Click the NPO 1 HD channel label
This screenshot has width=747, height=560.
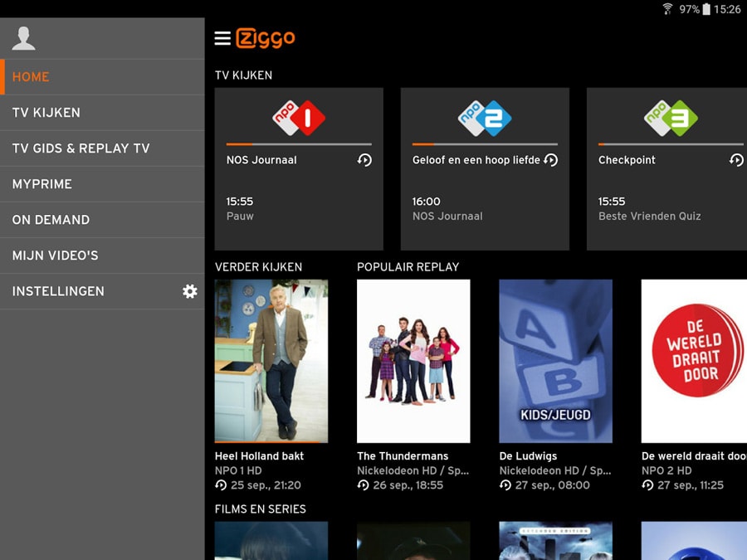point(238,470)
